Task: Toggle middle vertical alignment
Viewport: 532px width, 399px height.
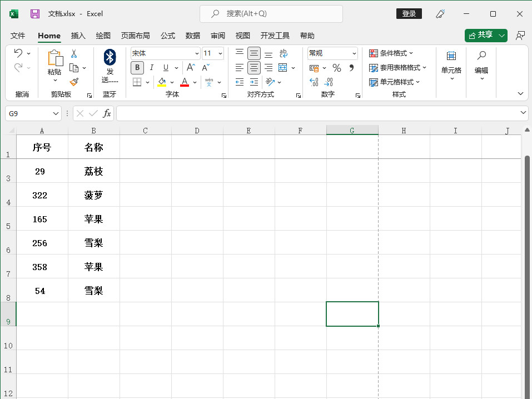Action: point(254,53)
